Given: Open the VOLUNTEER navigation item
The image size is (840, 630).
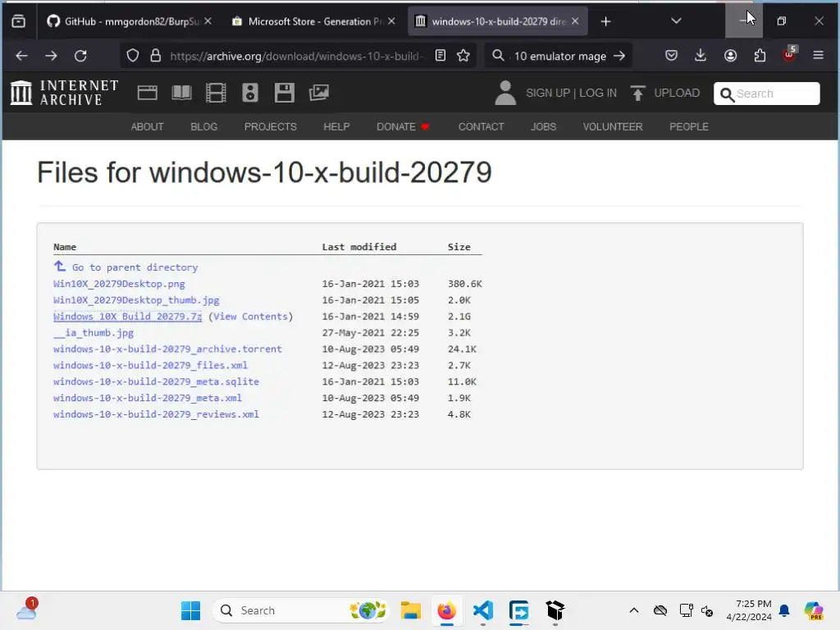Looking at the screenshot, I should point(612,127).
